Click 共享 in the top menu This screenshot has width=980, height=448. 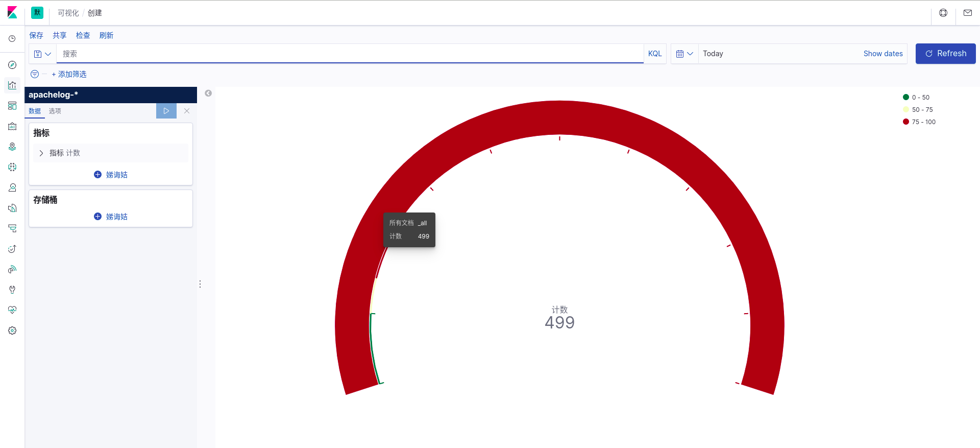(x=60, y=35)
